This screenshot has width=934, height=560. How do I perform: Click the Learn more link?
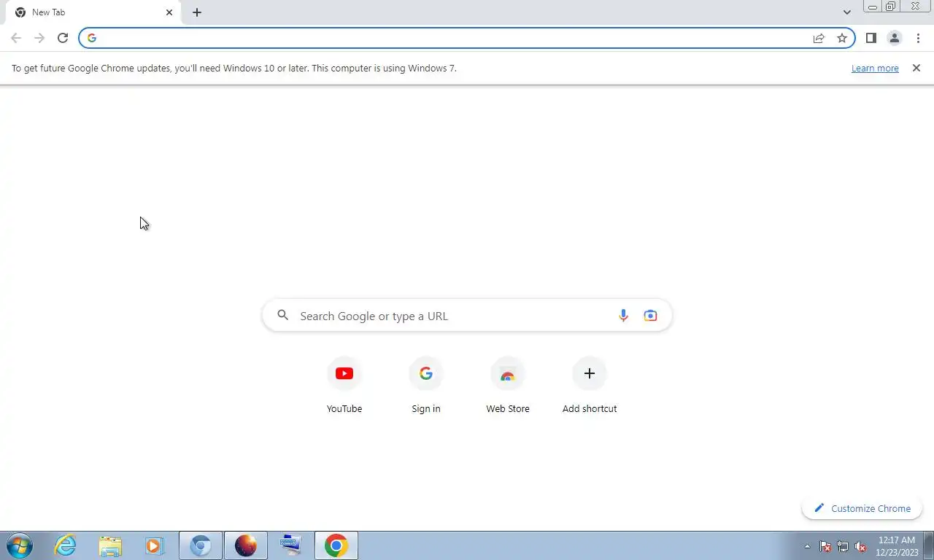[x=875, y=68]
